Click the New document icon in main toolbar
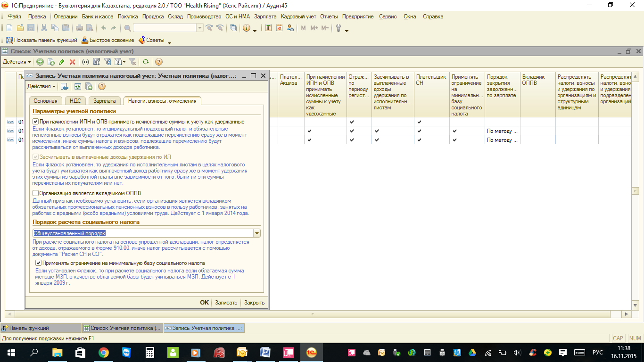The height and width of the screenshot is (362, 644). [9, 28]
